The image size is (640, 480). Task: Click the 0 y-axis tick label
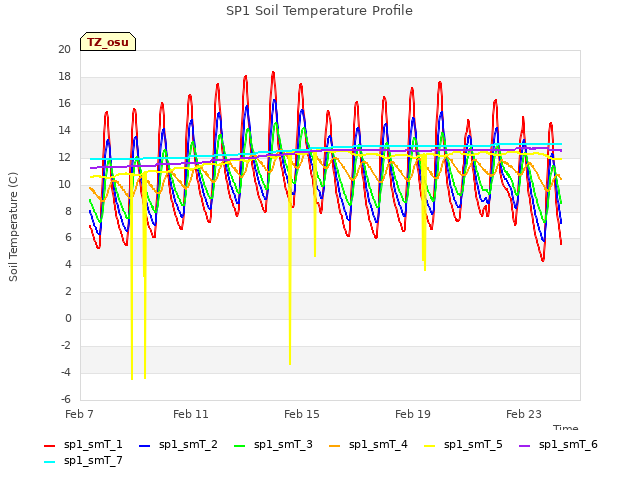68,318
